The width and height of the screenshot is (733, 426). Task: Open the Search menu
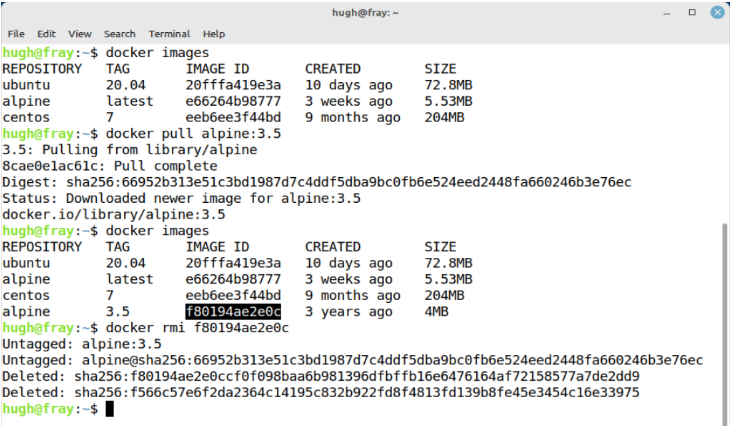point(120,34)
